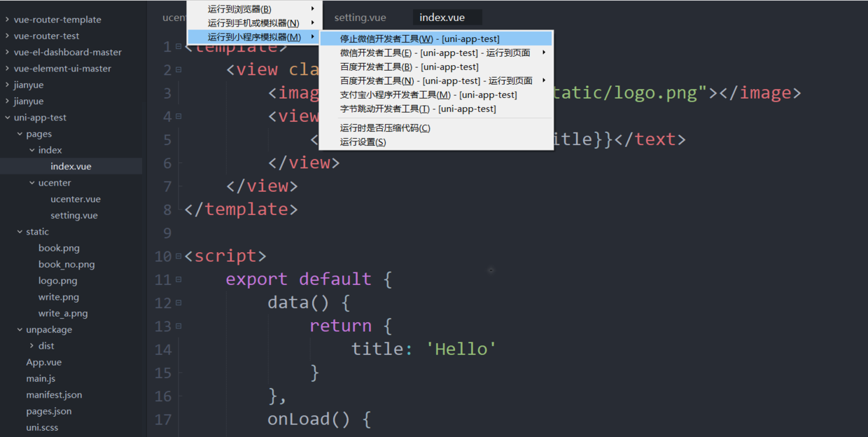Fold code at line 11 export default marker
The height and width of the screenshot is (437, 868).
coord(178,279)
